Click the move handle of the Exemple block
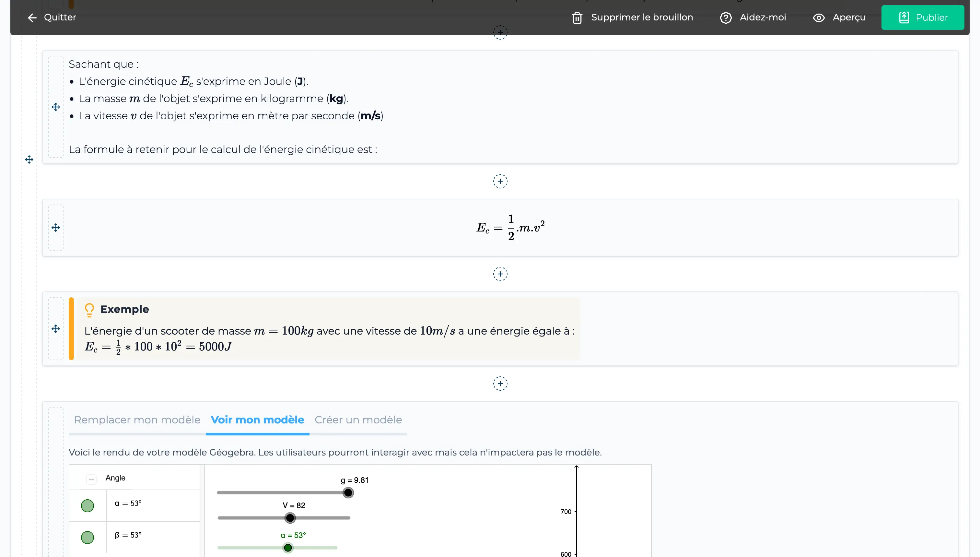980x557 pixels. (x=56, y=329)
